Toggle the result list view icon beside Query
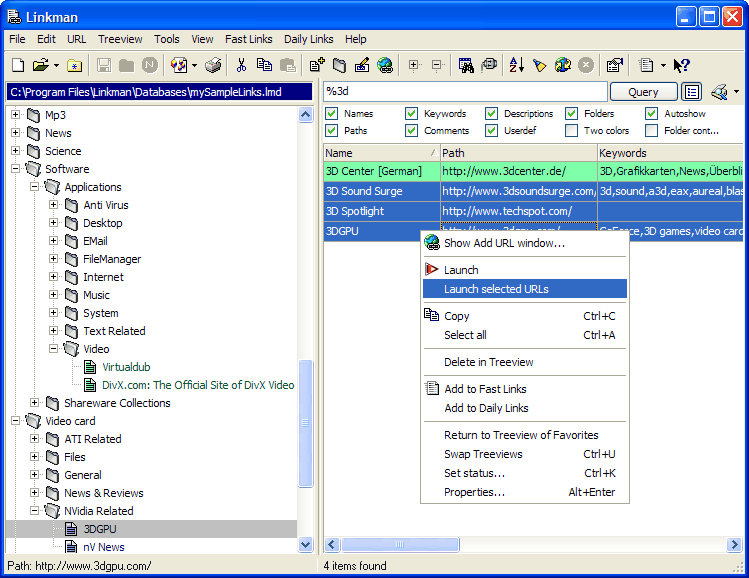The width and height of the screenshot is (749, 578). (692, 92)
